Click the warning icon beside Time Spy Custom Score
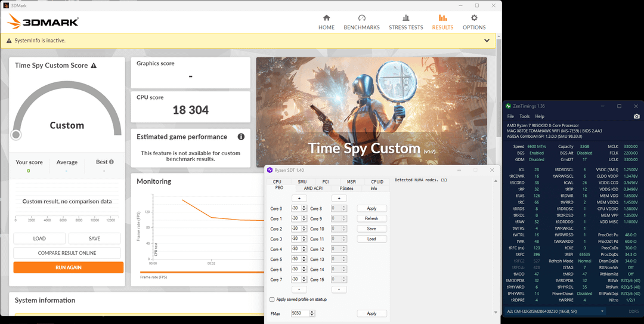The image size is (644, 324). [94, 66]
